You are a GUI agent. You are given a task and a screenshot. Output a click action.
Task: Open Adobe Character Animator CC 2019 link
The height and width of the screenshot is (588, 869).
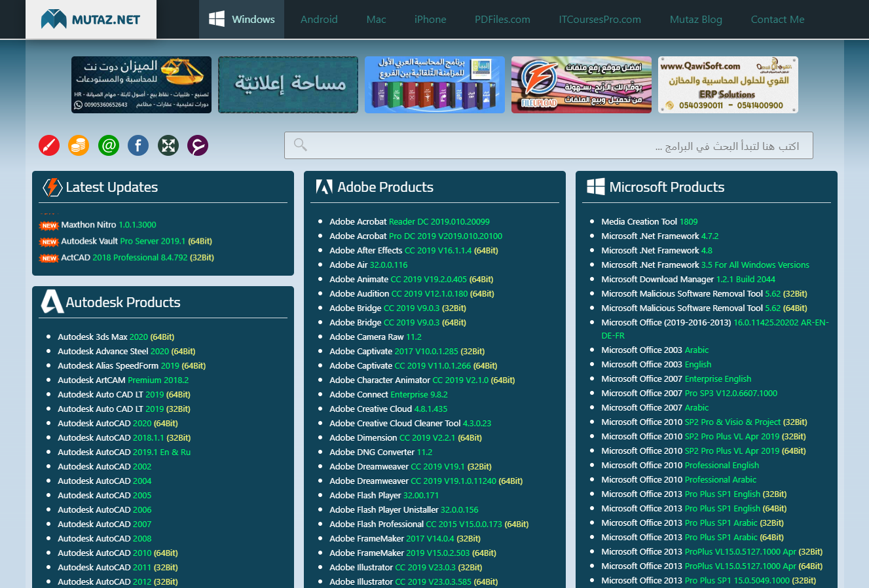[422, 380]
